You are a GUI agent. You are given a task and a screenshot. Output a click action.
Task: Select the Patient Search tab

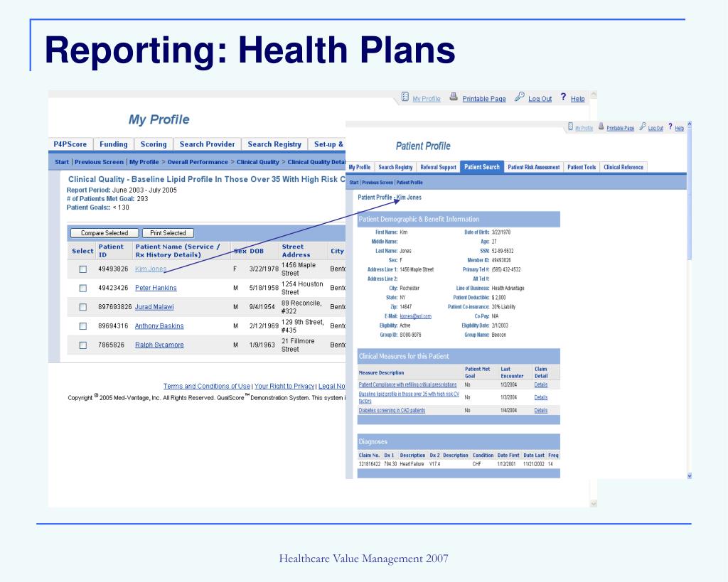pyautogui.click(x=482, y=167)
